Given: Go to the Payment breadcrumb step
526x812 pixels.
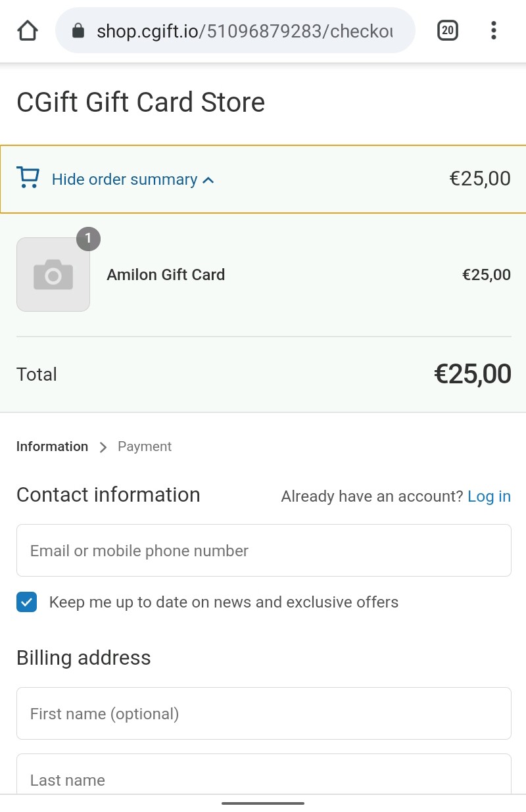Looking at the screenshot, I should point(144,446).
